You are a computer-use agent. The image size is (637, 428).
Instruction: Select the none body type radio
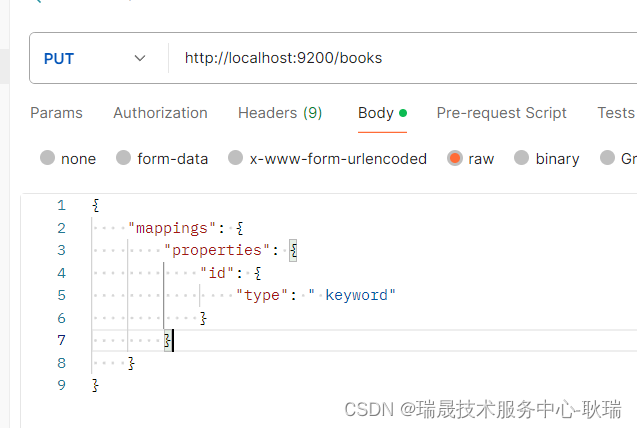pyautogui.click(x=48, y=158)
